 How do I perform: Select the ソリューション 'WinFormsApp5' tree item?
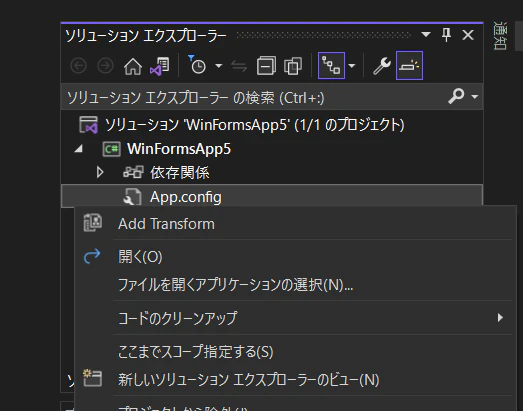[x=254, y=125]
